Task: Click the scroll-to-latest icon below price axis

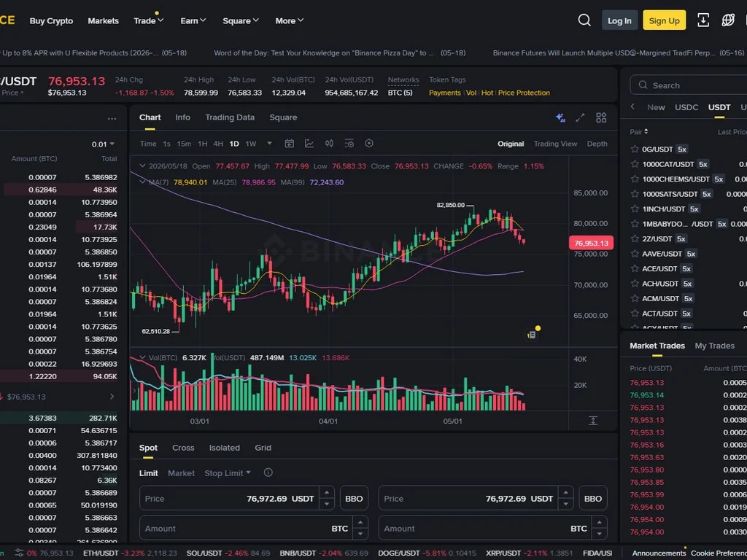Action: click(x=592, y=421)
